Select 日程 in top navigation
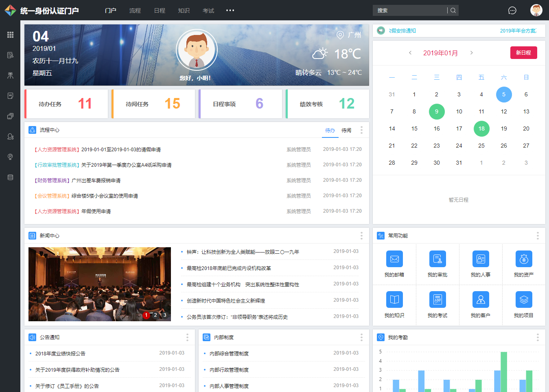Viewport: 549px width, 392px height. click(x=160, y=11)
